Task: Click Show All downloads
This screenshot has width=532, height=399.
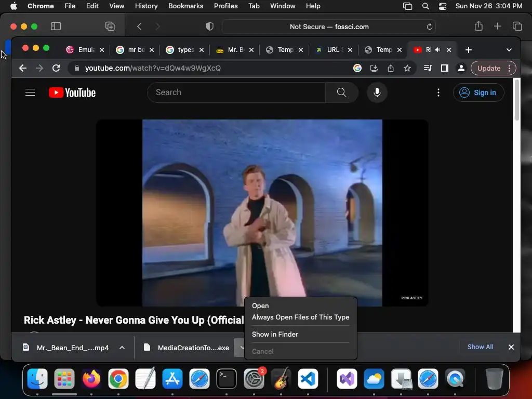Action: [x=480, y=347]
